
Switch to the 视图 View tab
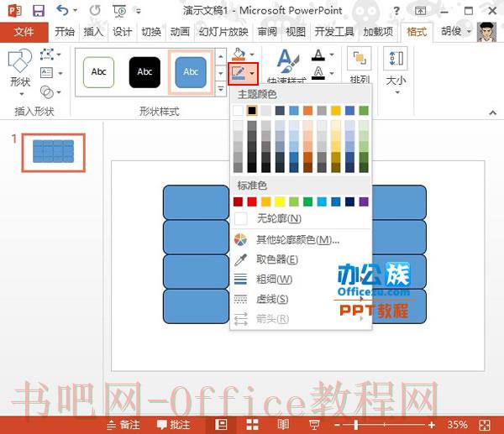click(x=296, y=32)
